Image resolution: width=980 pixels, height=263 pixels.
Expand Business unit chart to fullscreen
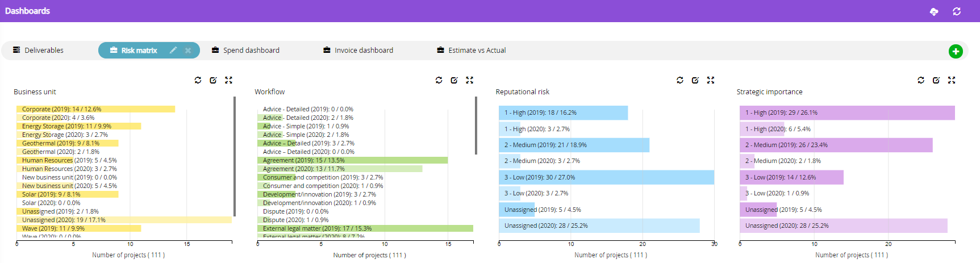tap(228, 80)
